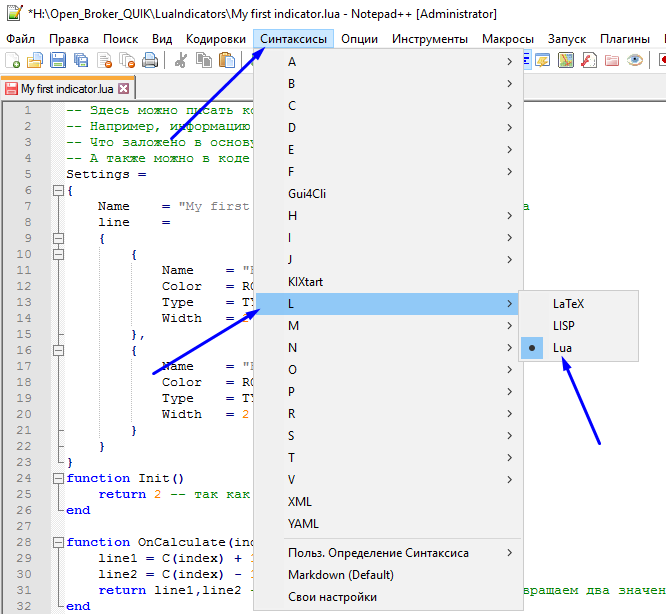The image size is (666, 614).
Task: Select YAML syntax
Action: 388,524
